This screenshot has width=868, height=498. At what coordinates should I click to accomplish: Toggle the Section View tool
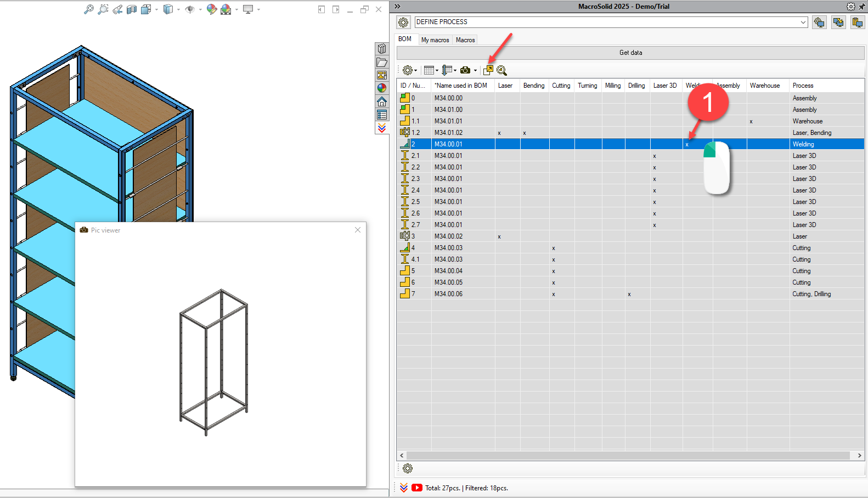click(x=132, y=9)
